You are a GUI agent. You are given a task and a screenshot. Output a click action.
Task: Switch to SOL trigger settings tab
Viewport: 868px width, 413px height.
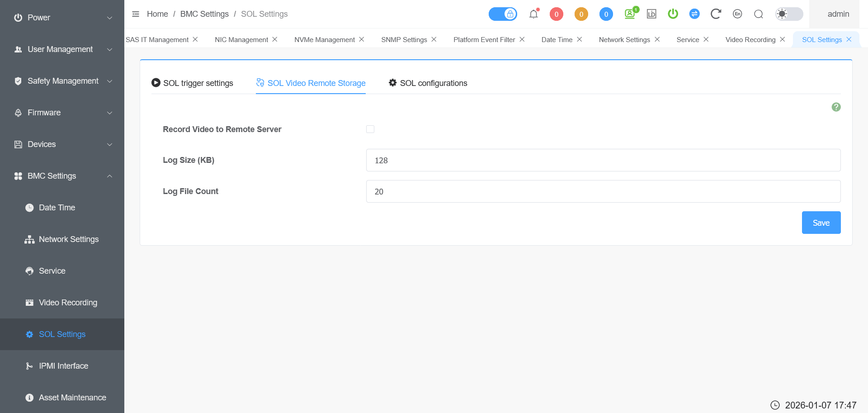coord(192,83)
